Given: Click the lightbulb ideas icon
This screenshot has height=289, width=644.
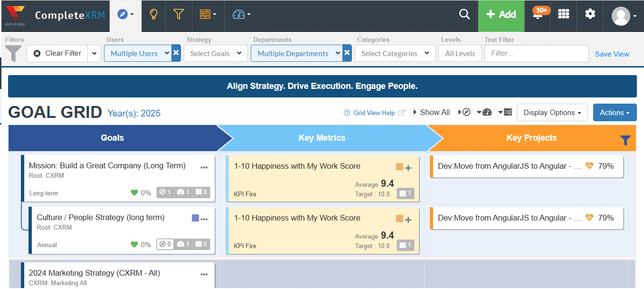Looking at the screenshot, I should coord(153,15).
